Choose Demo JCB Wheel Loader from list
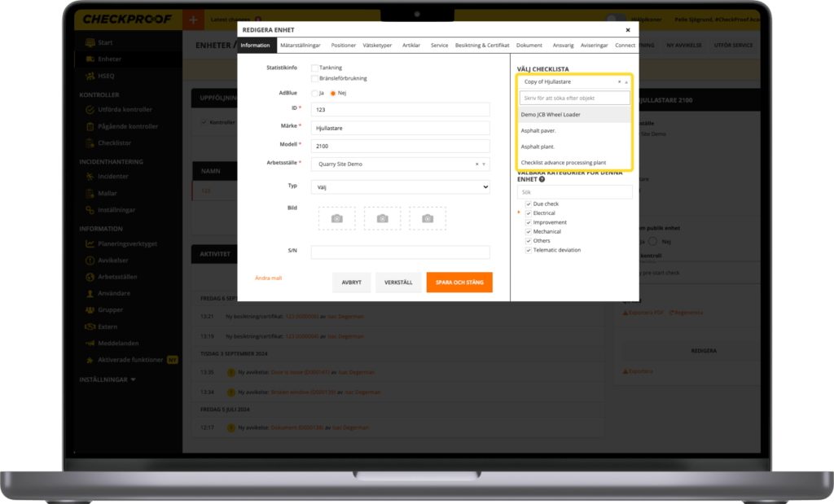834x504 pixels. (x=551, y=115)
